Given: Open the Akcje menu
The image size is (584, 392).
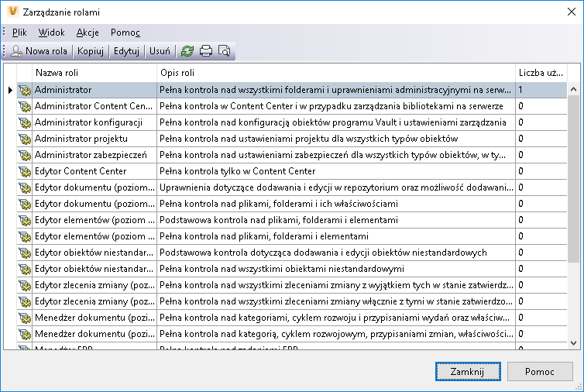Looking at the screenshot, I should click(87, 33).
